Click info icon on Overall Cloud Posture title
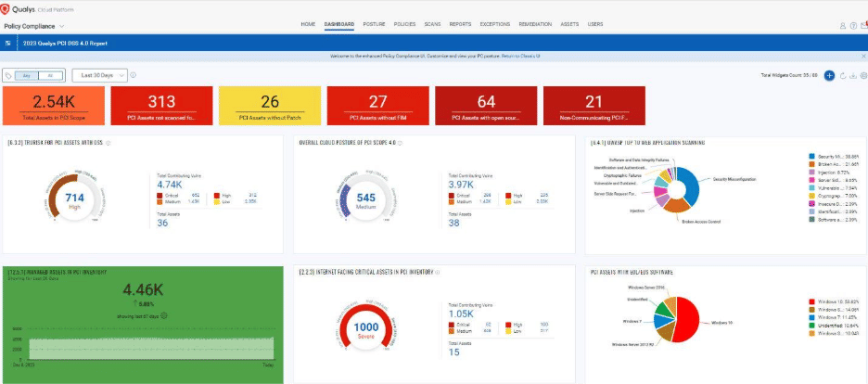Viewport: 868px width, 384px height. [x=400, y=143]
